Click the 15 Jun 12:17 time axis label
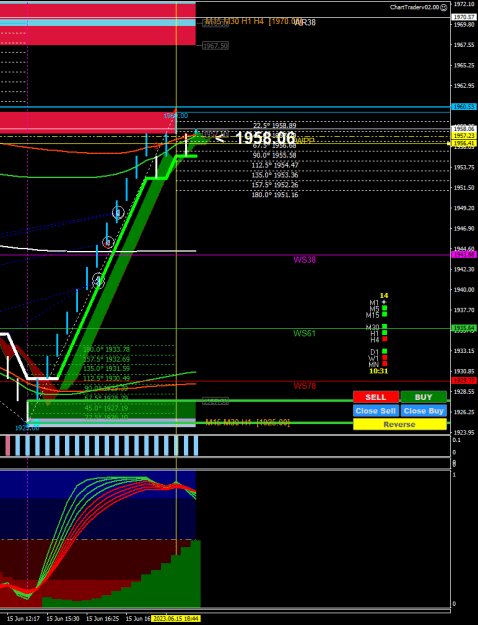This screenshot has width=478, height=625. tap(23, 618)
